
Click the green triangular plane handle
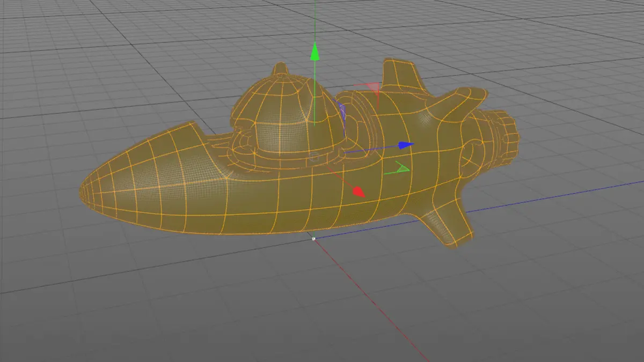pos(402,168)
